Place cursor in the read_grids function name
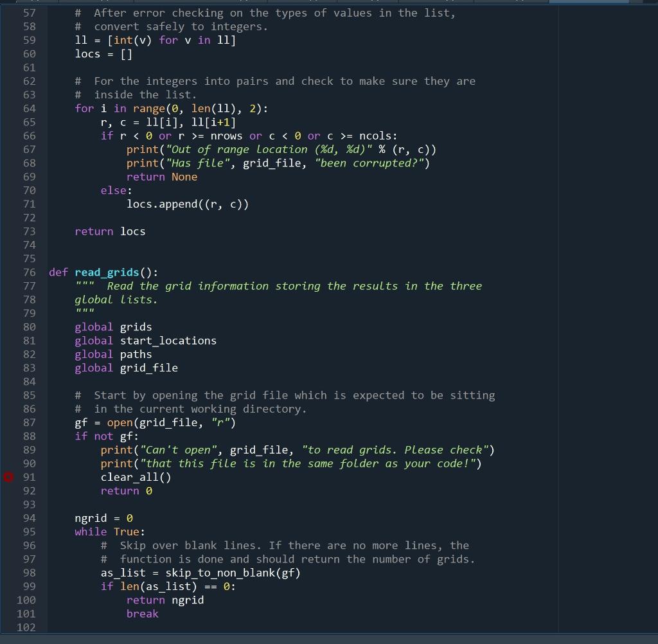This screenshot has height=644, width=658. [x=107, y=272]
